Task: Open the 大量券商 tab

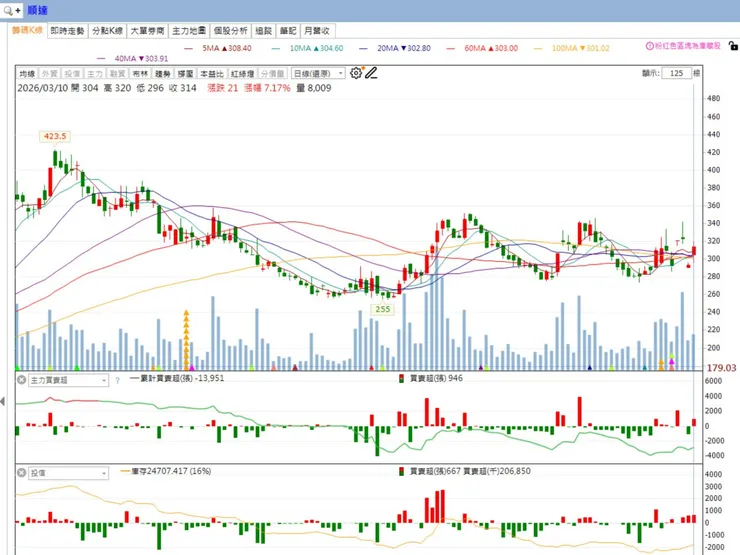Action: click(x=147, y=31)
